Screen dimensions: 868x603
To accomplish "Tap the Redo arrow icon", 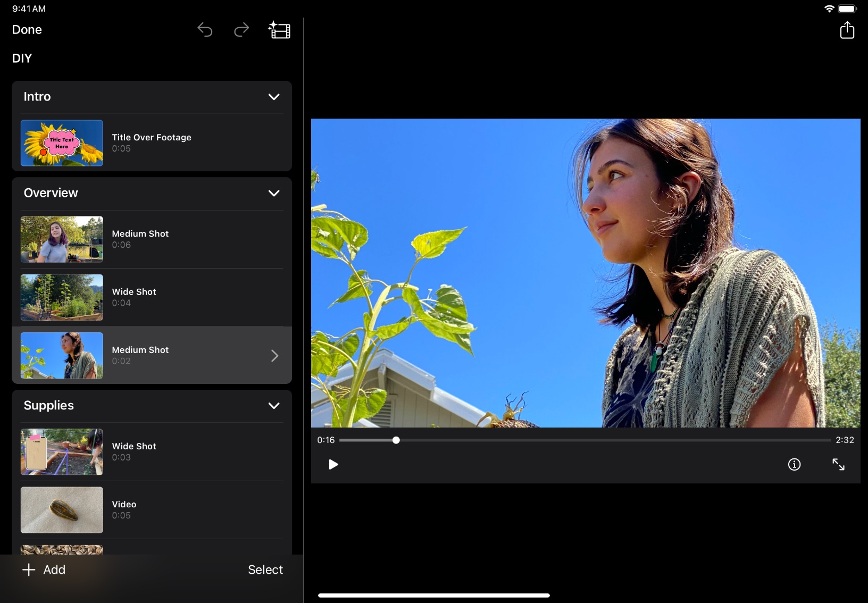I will click(x=241, y=30).
